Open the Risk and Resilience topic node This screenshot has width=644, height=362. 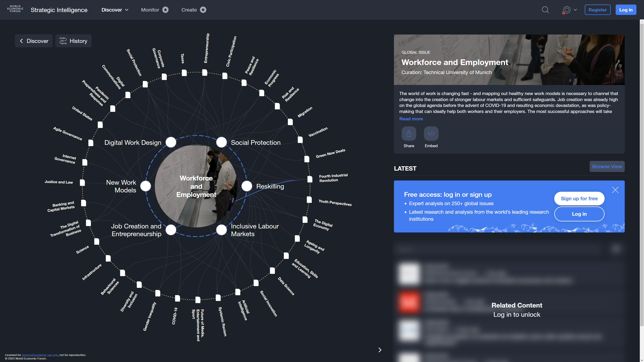[x=277, y=106]
